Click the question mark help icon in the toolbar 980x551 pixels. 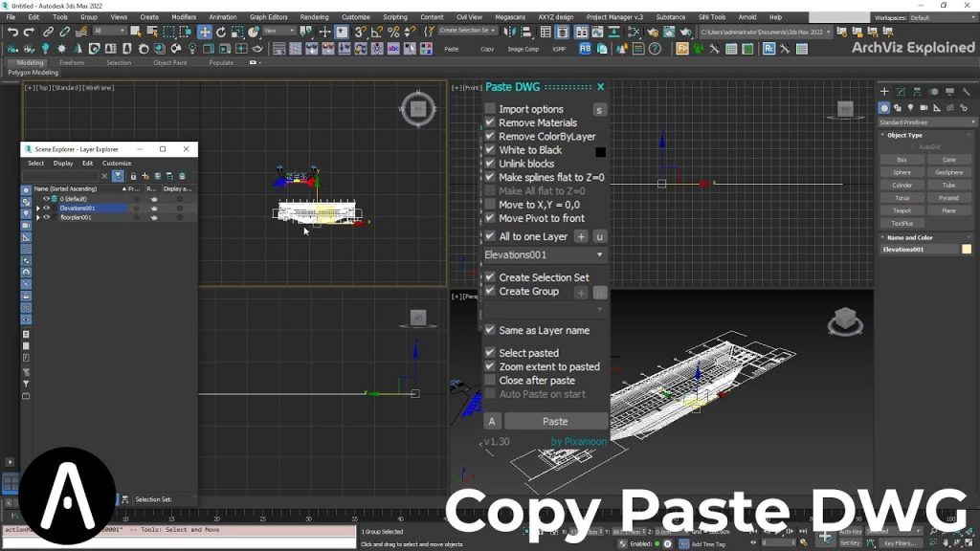[x=655, y=48]
